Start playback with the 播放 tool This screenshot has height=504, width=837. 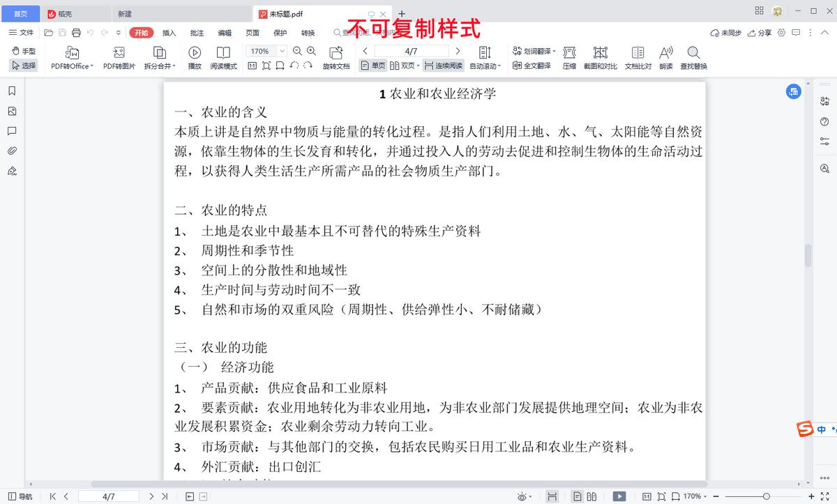195,56
